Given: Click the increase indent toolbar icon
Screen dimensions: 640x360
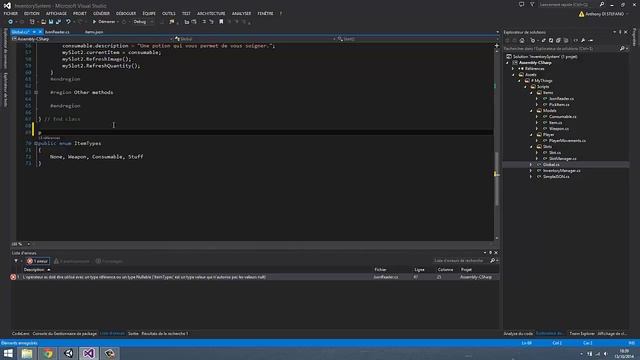Looking at the screenshot, I should tap(194, 22).
